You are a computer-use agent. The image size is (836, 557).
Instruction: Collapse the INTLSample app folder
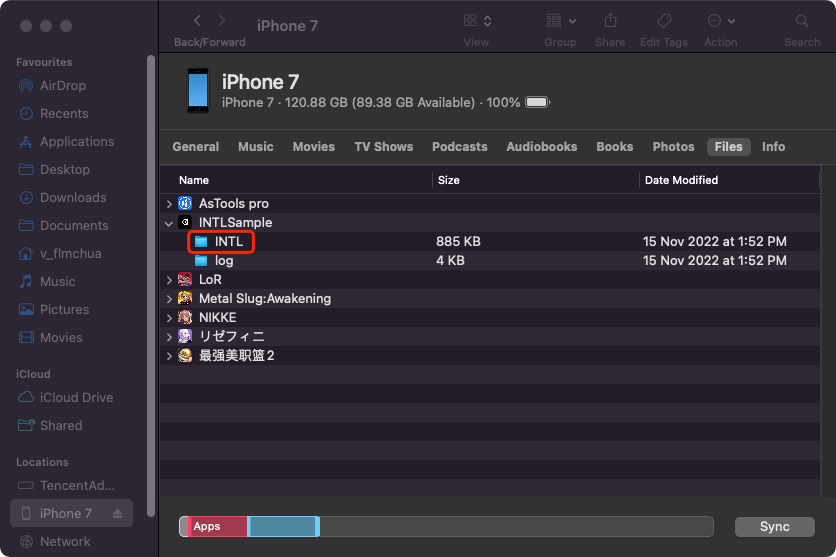169,223
